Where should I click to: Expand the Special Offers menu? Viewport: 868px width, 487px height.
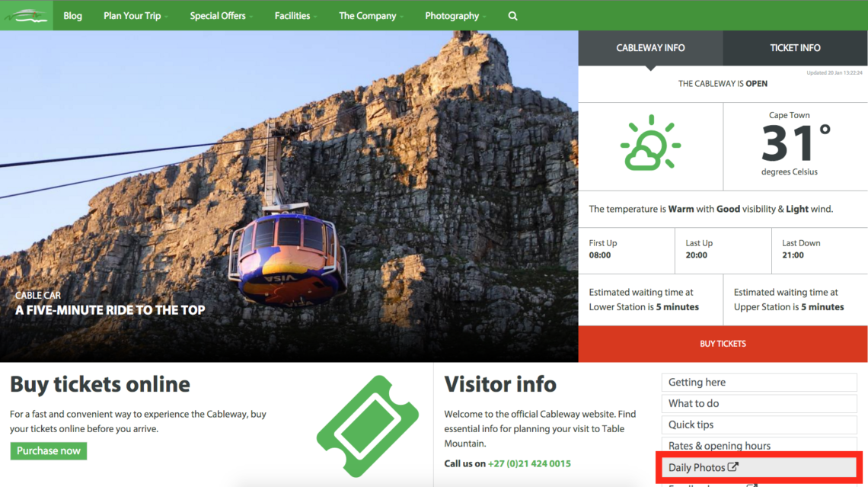pyautogui.click(x=222, y=16)
